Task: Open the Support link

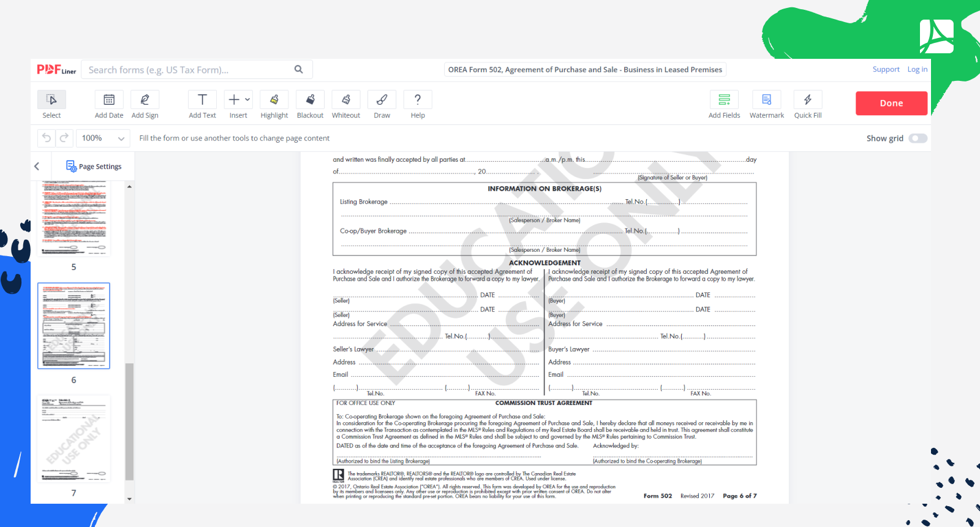Action: point(886,69)
